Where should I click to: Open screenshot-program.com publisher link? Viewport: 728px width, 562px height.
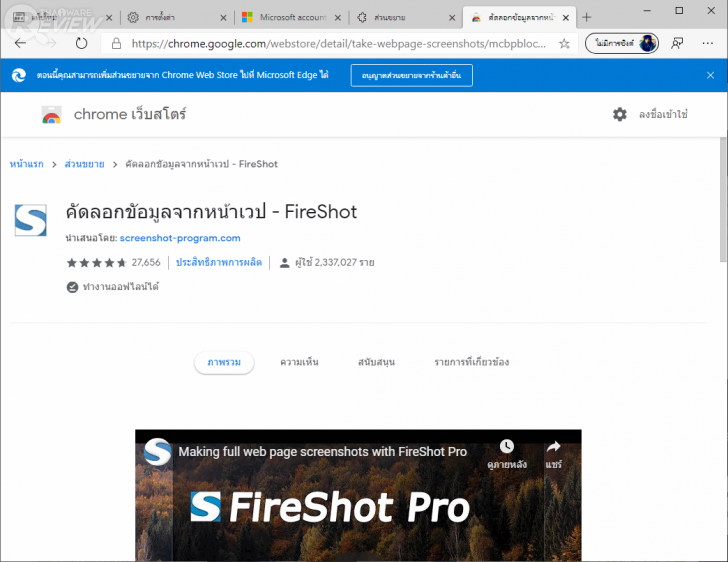coord(180,238)
